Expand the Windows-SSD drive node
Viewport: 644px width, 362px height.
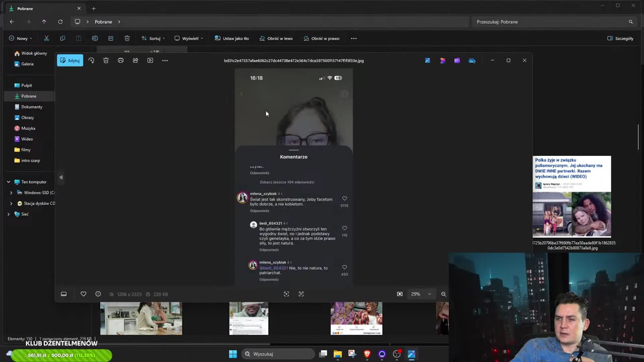pos(11,193)
